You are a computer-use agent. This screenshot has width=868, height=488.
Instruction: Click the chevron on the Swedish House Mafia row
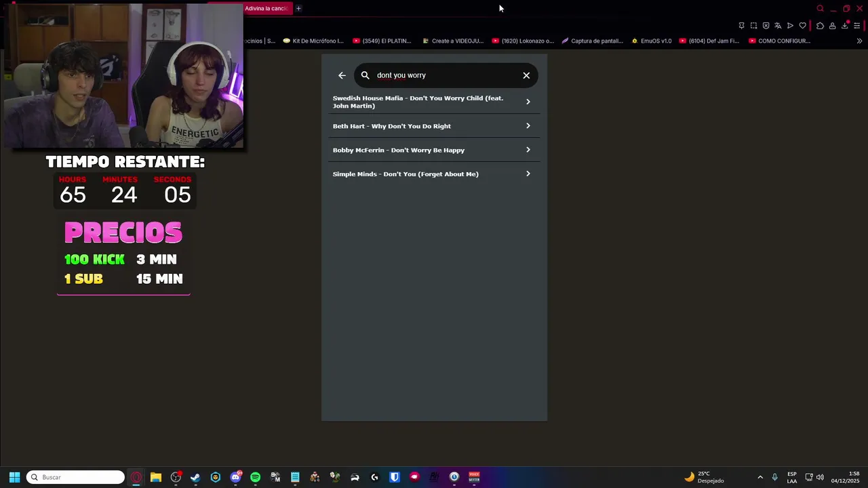coord(528,102)
